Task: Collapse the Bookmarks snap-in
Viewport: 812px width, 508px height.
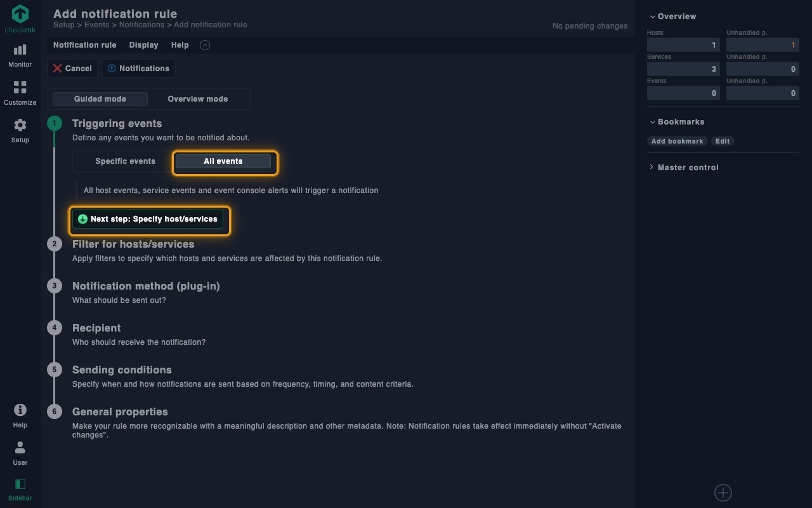Action: [x=677, y=122]
